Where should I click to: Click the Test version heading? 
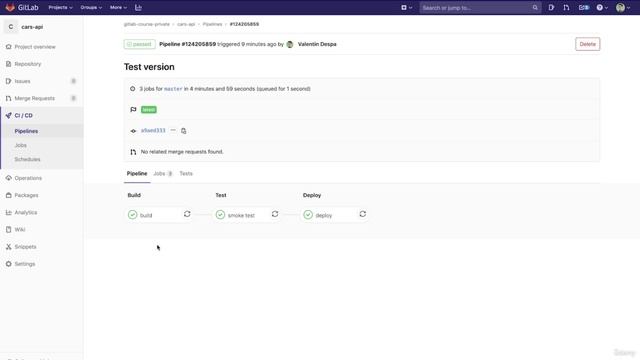149,67
